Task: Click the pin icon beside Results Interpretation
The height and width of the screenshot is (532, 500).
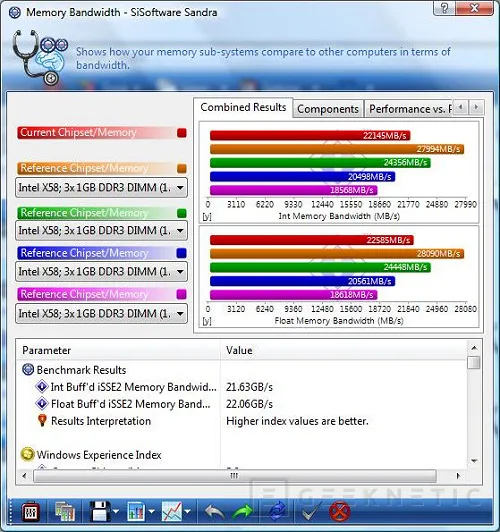Action: point(42,421)
